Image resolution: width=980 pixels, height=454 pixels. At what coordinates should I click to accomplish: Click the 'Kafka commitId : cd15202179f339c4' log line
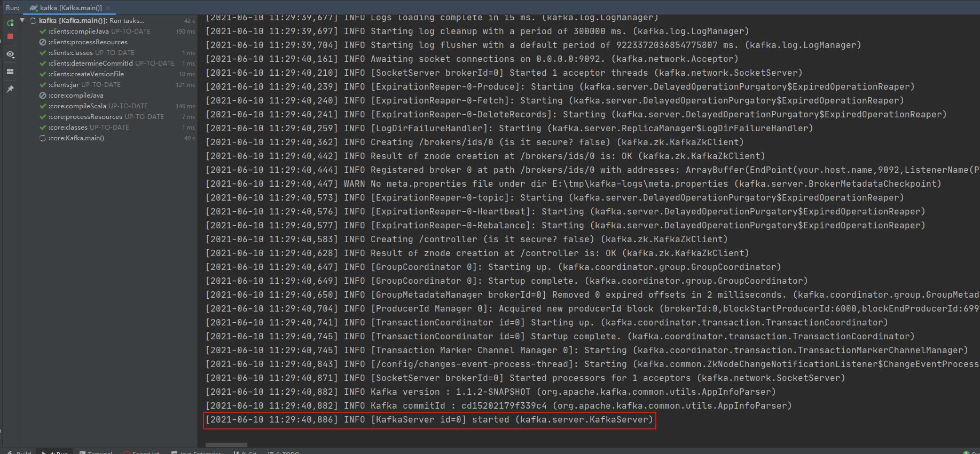(499, 406)
